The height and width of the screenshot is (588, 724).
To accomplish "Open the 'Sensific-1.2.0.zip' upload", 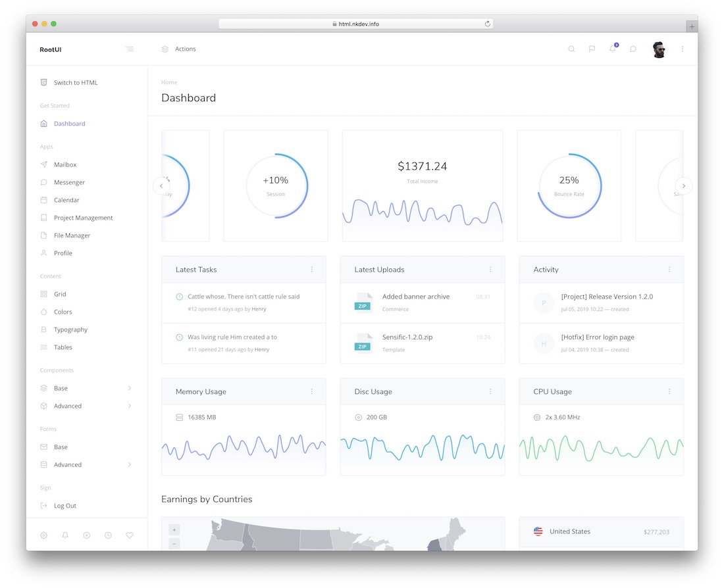I will pyautogui.click(x=407, y=337).
